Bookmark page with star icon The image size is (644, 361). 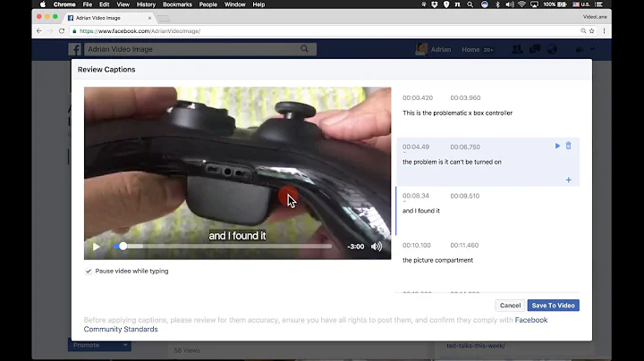592,30
